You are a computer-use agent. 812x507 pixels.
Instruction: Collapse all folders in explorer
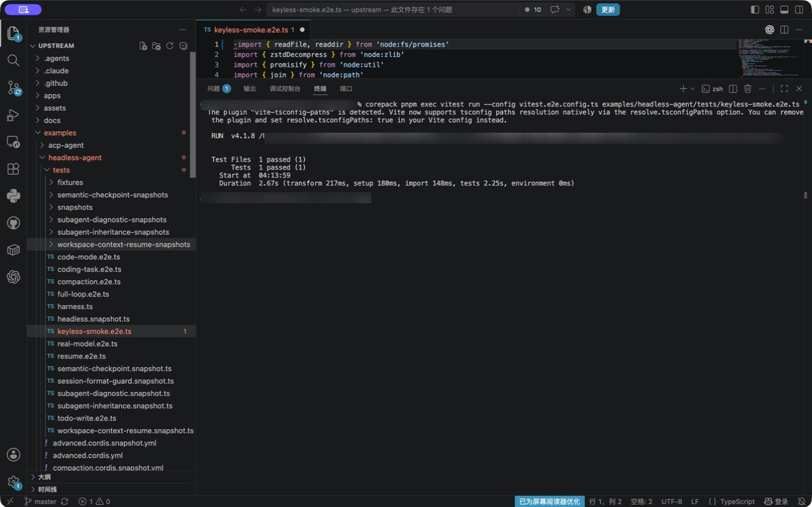[183, 46]
